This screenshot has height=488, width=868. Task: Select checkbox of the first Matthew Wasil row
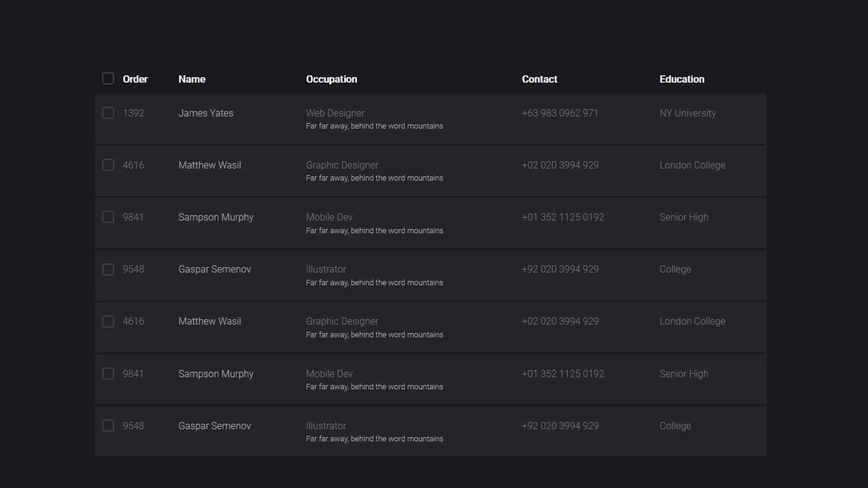[108, 165]
